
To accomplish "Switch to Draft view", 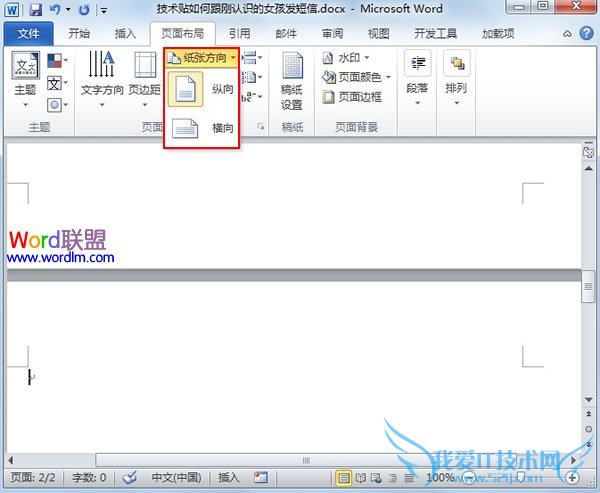I will point(409,478).
